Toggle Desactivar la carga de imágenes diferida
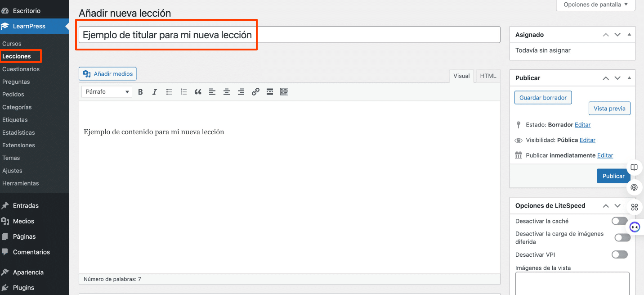 622,238
